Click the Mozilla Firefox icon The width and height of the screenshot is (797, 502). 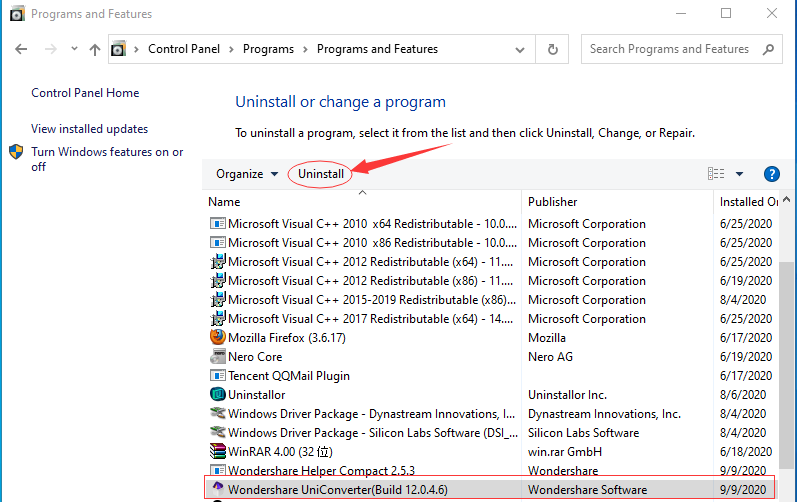[218, 337]
